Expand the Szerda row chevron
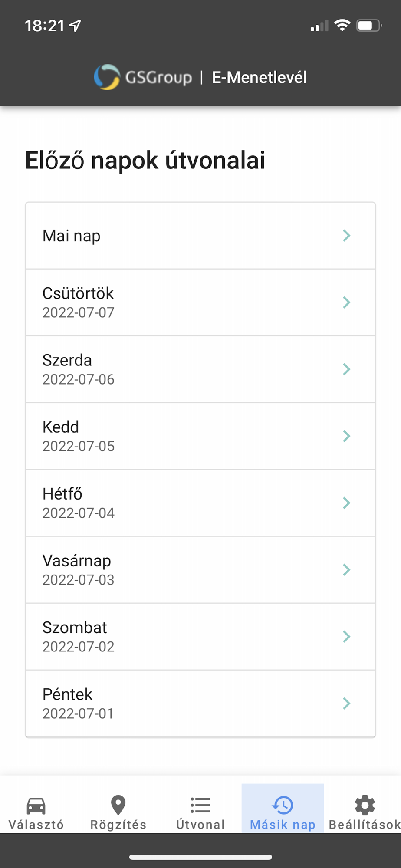 346,369
